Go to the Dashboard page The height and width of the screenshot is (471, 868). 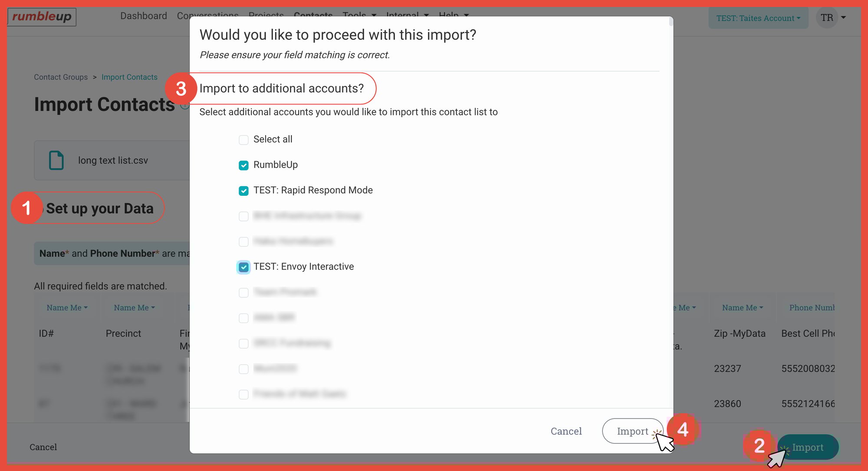(x=144, y=16)
